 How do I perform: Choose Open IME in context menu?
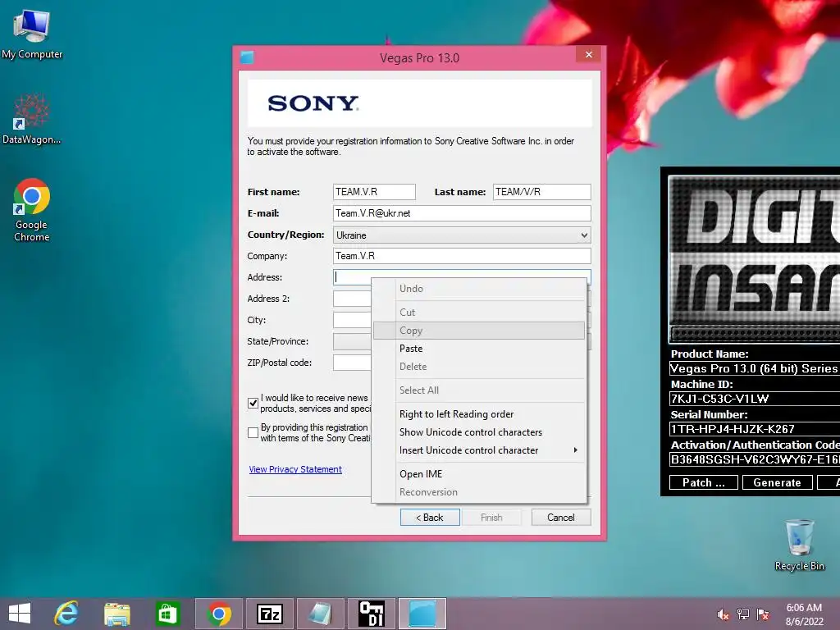coord(479,473)
